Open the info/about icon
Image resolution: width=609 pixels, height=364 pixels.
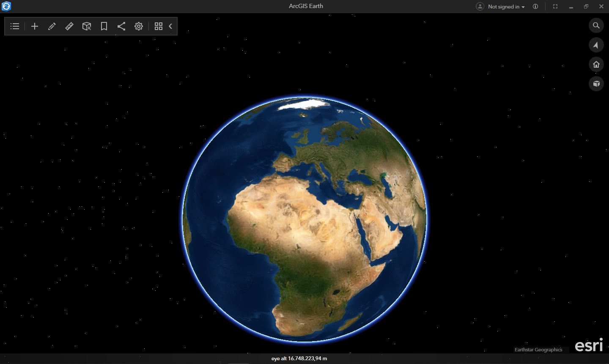[535, 6]
